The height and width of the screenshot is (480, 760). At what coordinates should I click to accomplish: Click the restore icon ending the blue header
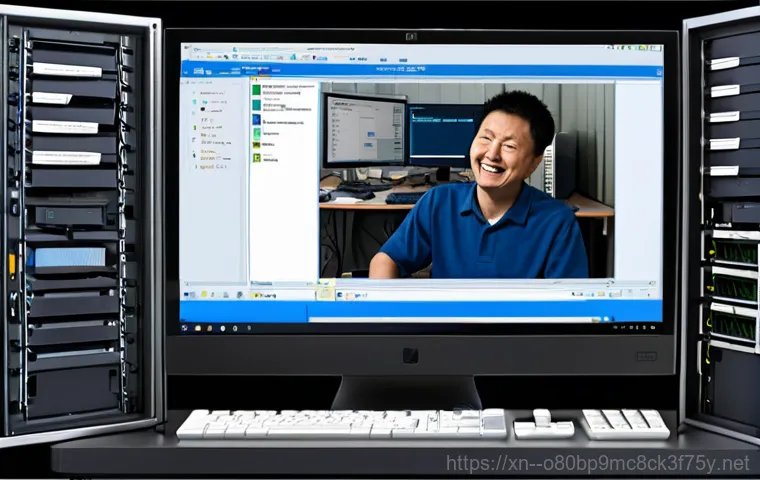click(x=659, y=72)
